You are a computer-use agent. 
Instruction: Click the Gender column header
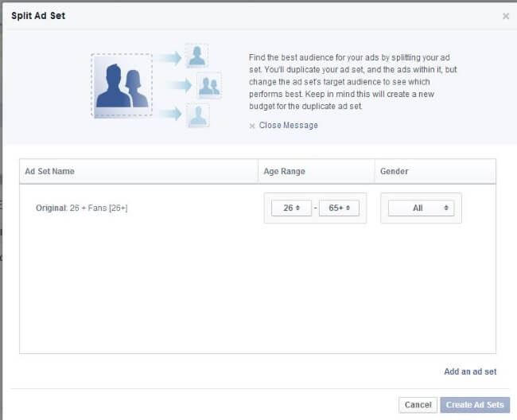point(395,171)
